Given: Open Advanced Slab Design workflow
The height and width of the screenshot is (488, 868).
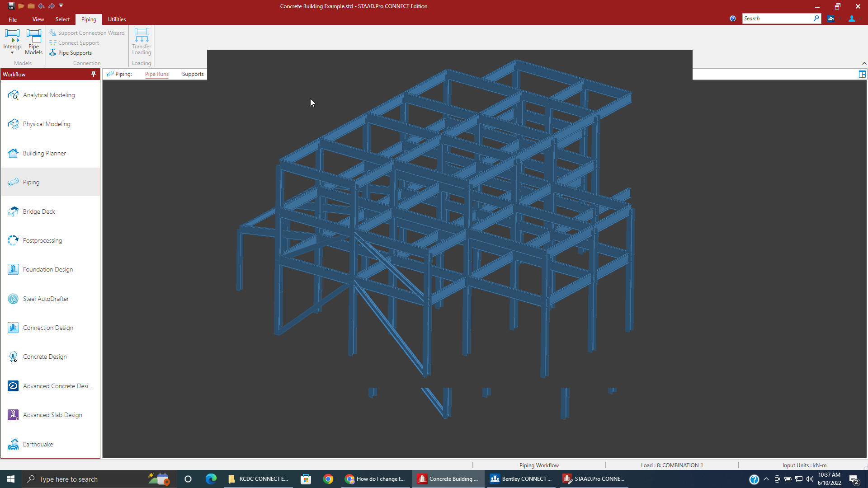Looking at the screenshot, I should [x=50, y=415].
